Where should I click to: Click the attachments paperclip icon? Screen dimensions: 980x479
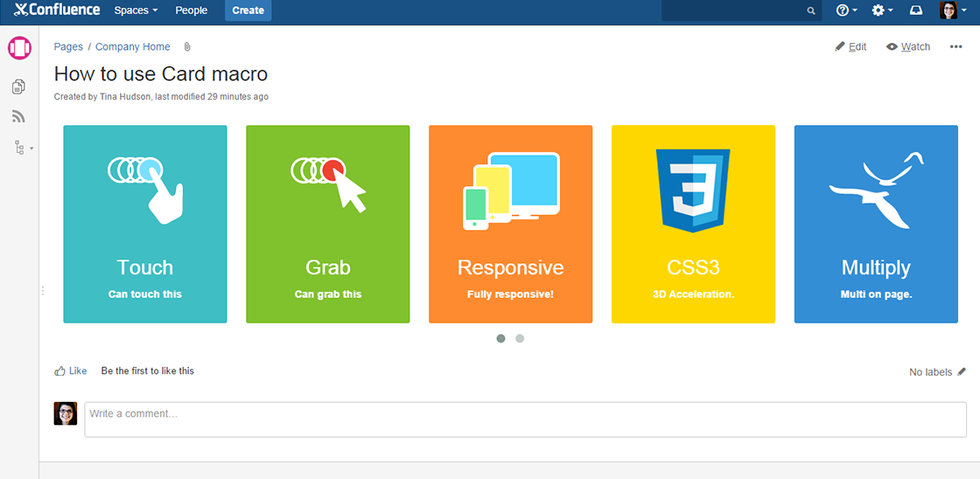click(x=187, y=47)
